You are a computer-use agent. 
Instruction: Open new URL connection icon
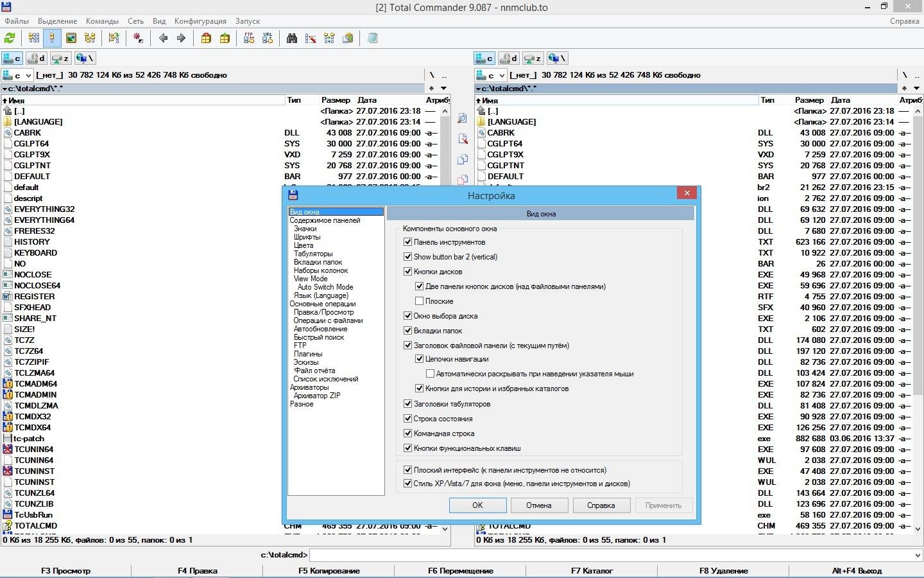tap(268, 38)
